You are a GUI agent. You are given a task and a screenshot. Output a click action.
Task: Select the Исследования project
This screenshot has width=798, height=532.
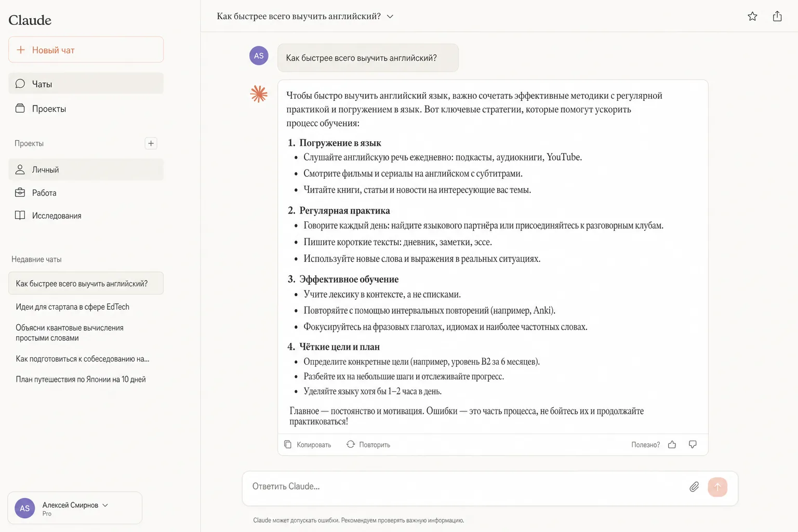point(86,216)
